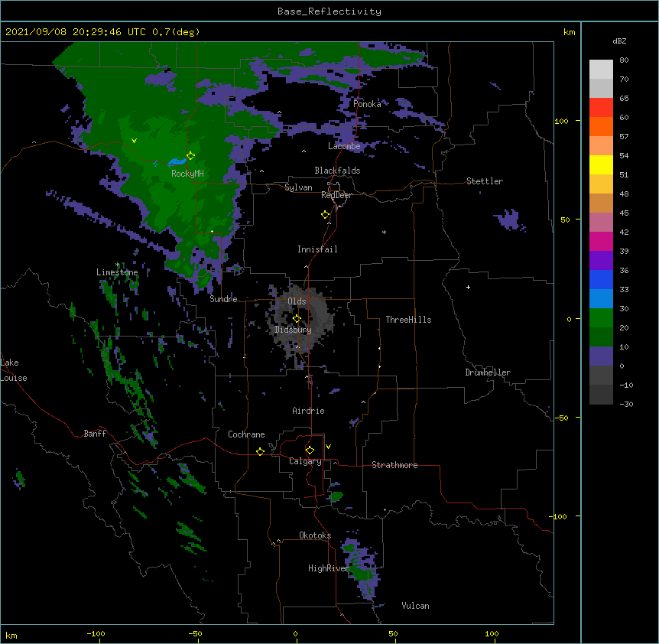Select the orange 57–60 dBZ legend swatch

[601, 126]
